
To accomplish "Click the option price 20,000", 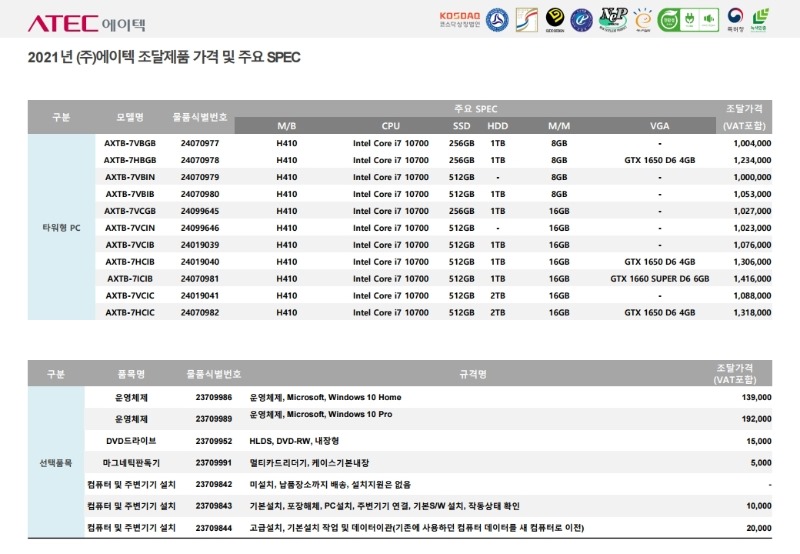I will tap(759, 528).
